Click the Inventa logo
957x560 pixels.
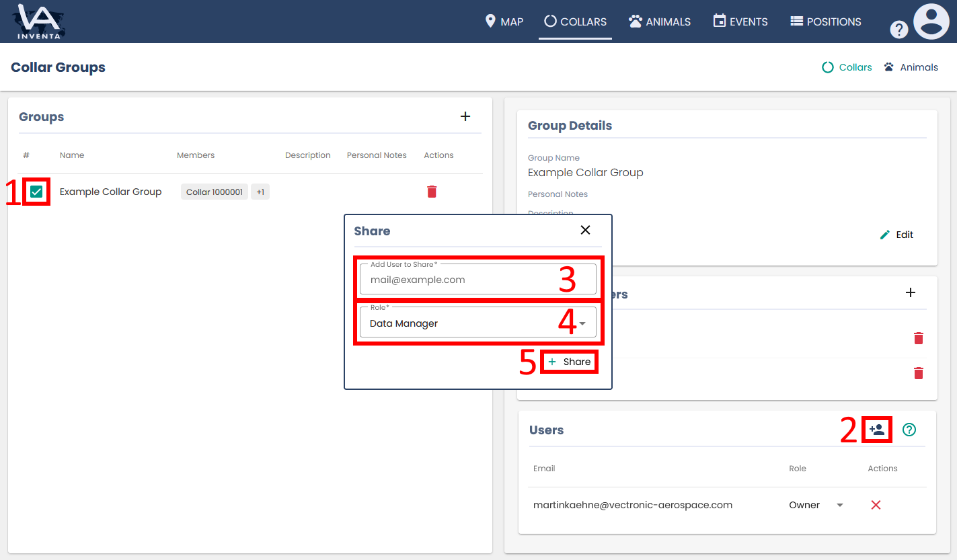(x=39, y=22)
